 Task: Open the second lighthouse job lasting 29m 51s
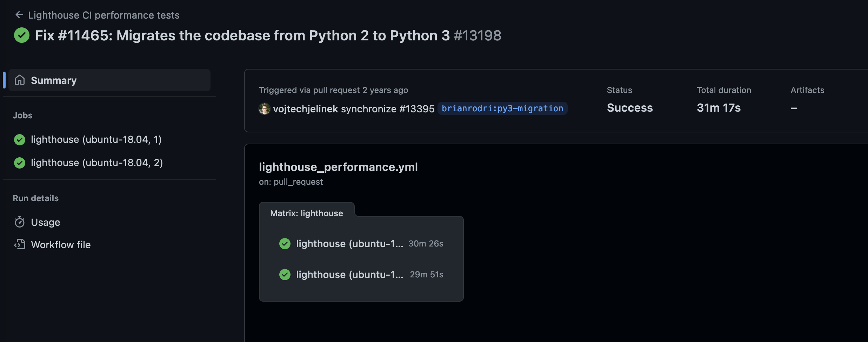350,274
